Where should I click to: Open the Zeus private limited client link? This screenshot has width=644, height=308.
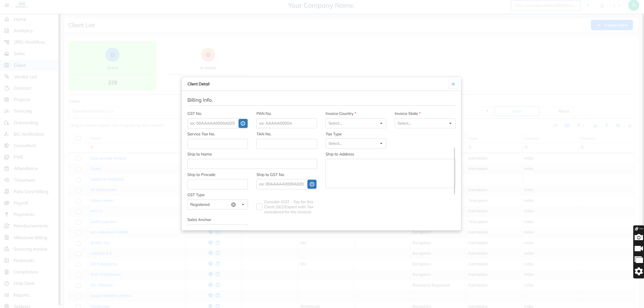[x=108, y=158]
